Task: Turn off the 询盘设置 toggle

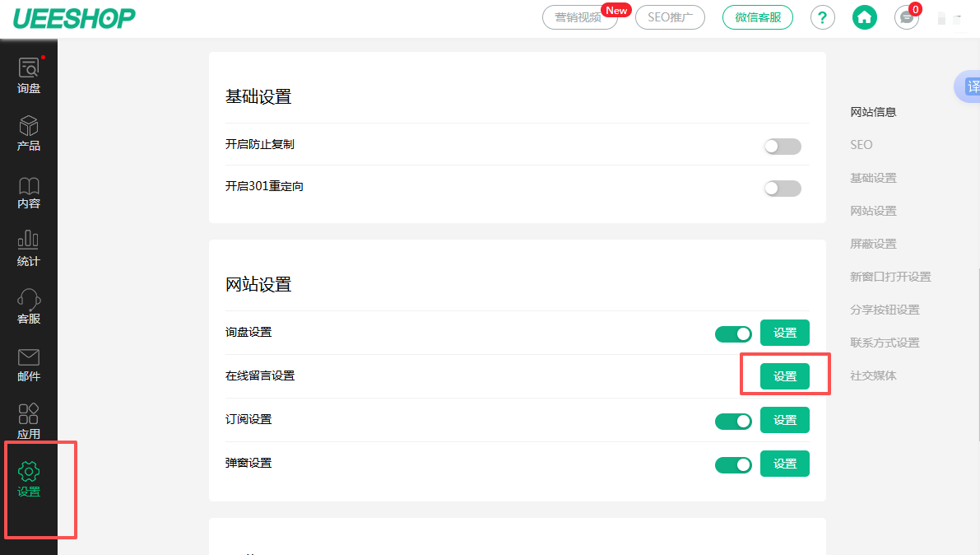Action: (733, 333)
